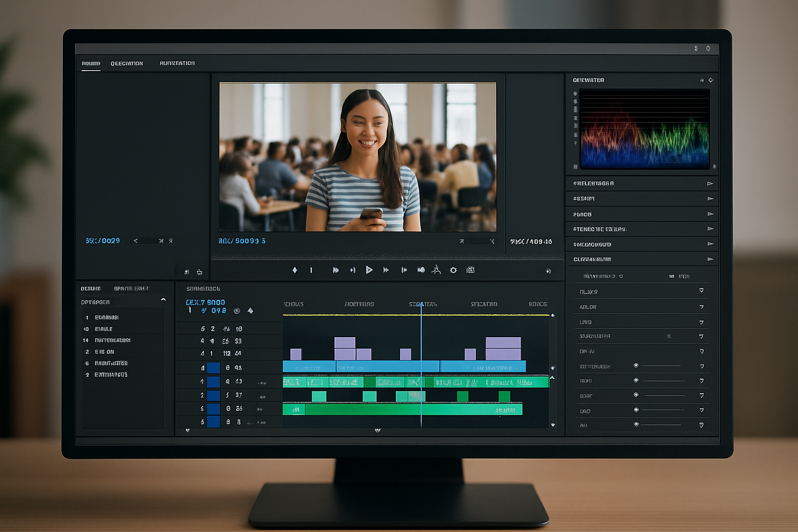This screenshot has width=798, height=532.
Task: Click the diamond icon in OEIEWATER scope header
Action: pos(711,80)
